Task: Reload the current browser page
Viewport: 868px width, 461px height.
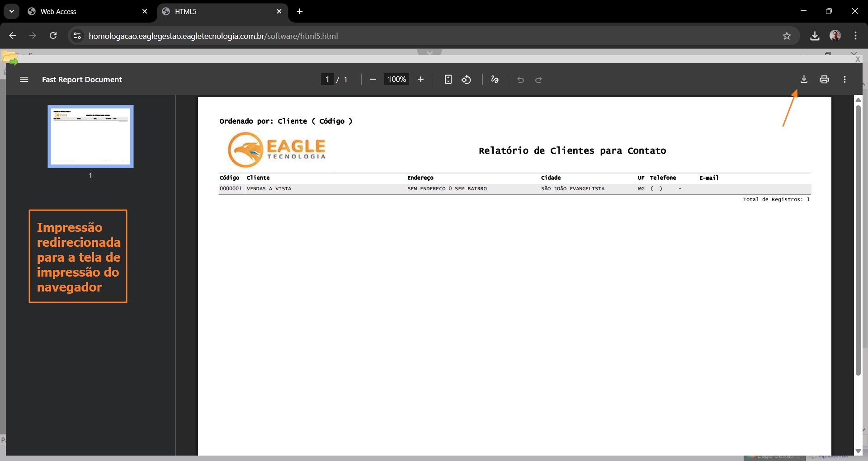Action: pyautogui.click(x=53, y=36)
